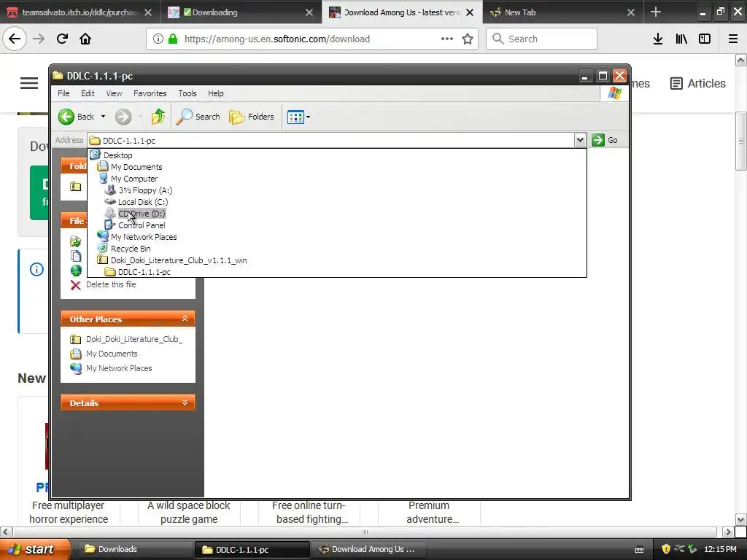Switch to Download Among Us taskbar item

coord(369,549)
